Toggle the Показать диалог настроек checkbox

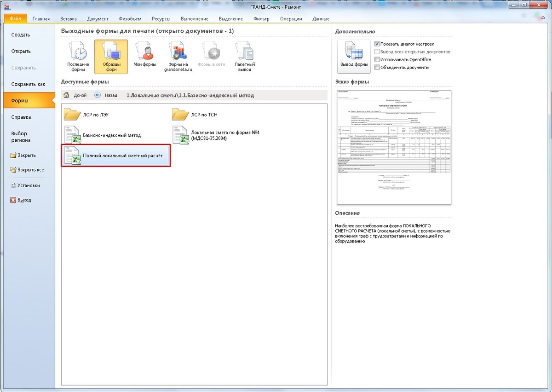coord(377,44)
